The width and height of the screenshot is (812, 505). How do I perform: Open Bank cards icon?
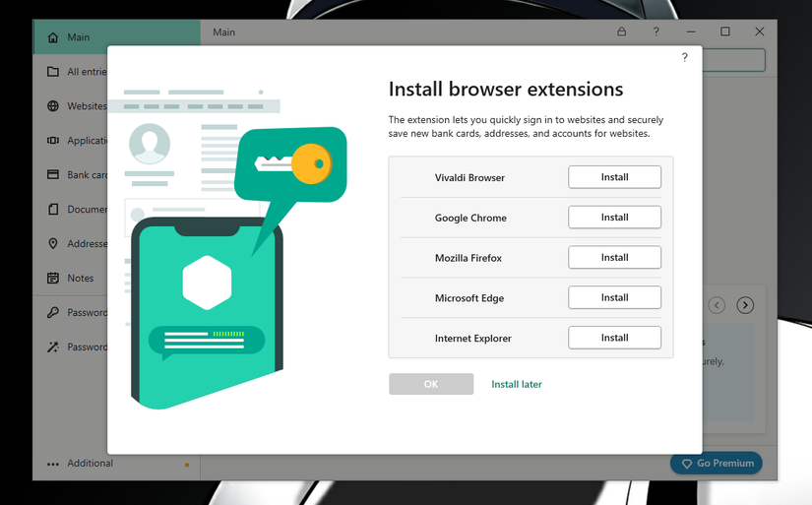53,174
